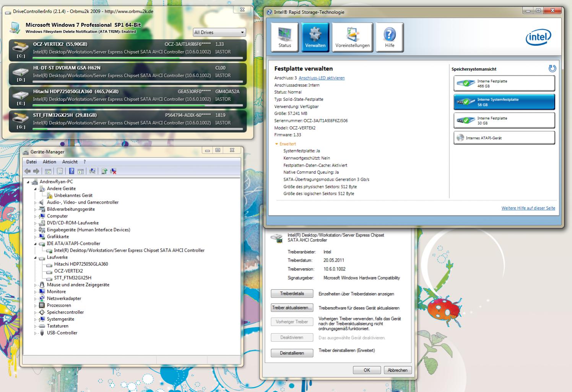The height and width of the screenshot is (392, 572).
Task: Open the Ansicht menu in Geräte-Manager
Action: (70, 162)
